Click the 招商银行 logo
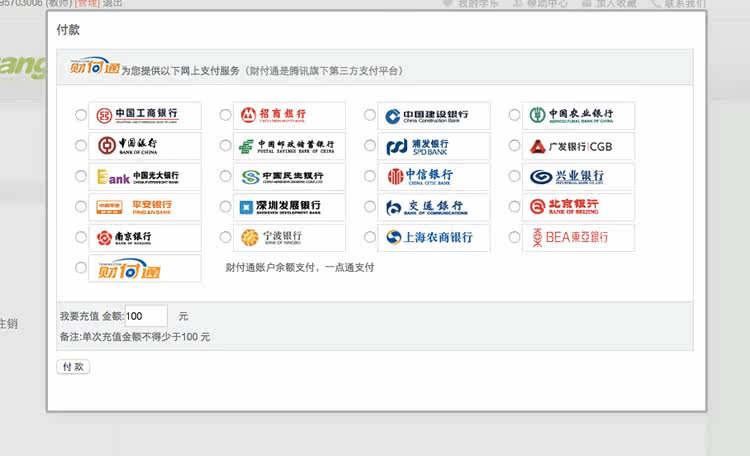Screen dimensions: 750x456 point(289,115)
